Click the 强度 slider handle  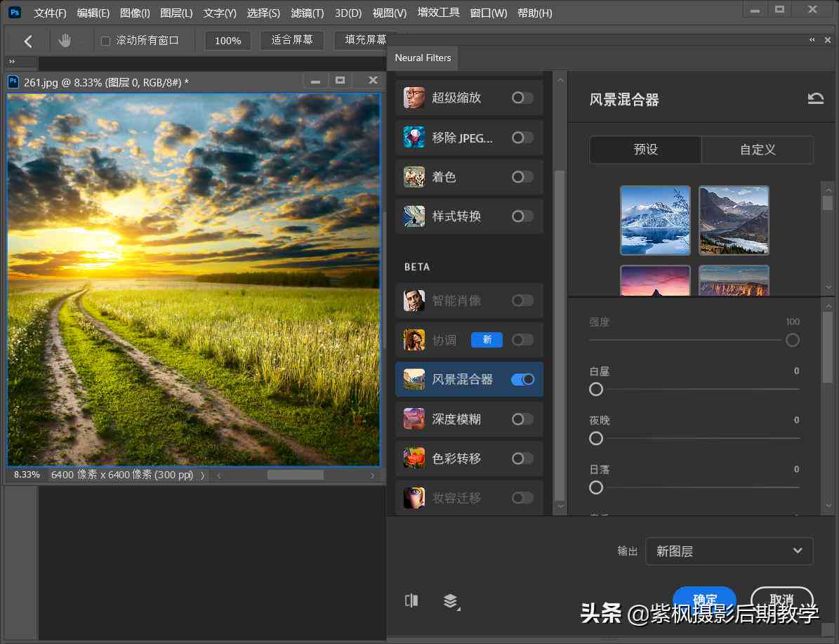pos(793,341)
